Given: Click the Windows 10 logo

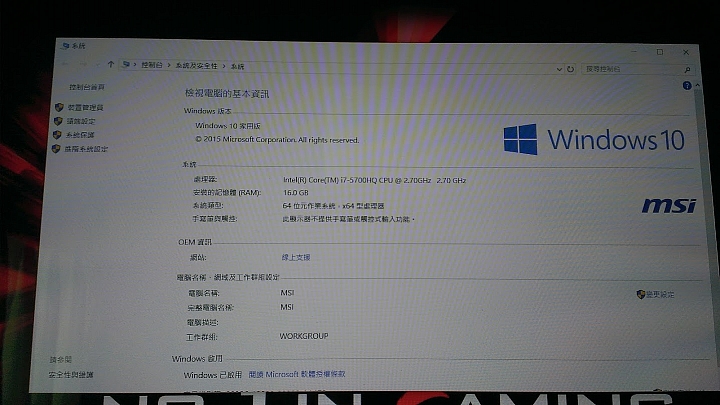Looking at the screenshot, I should point(594,139).
